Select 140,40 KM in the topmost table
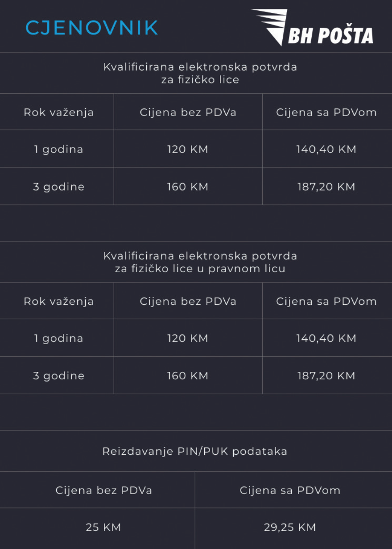 click(326, 149)
